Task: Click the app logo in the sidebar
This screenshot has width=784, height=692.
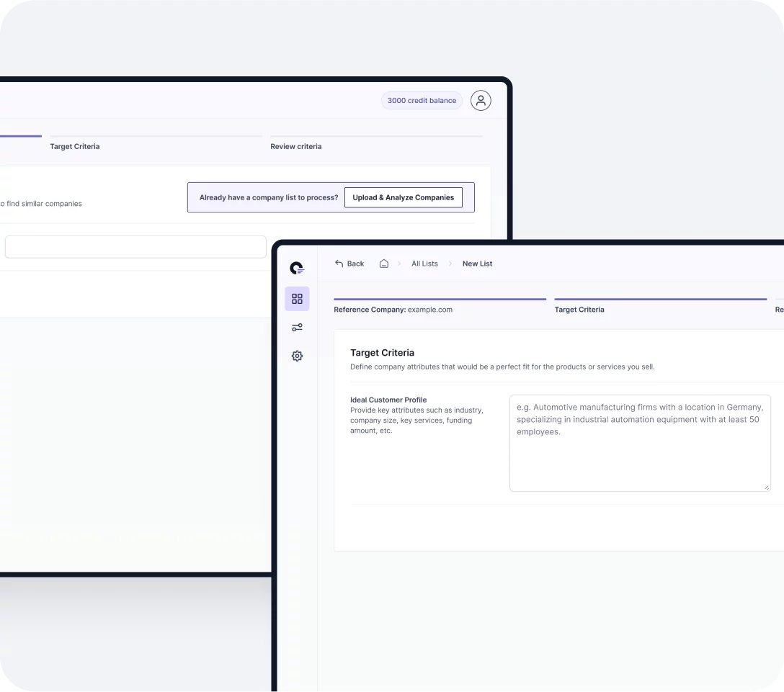Action: (297, 269)
